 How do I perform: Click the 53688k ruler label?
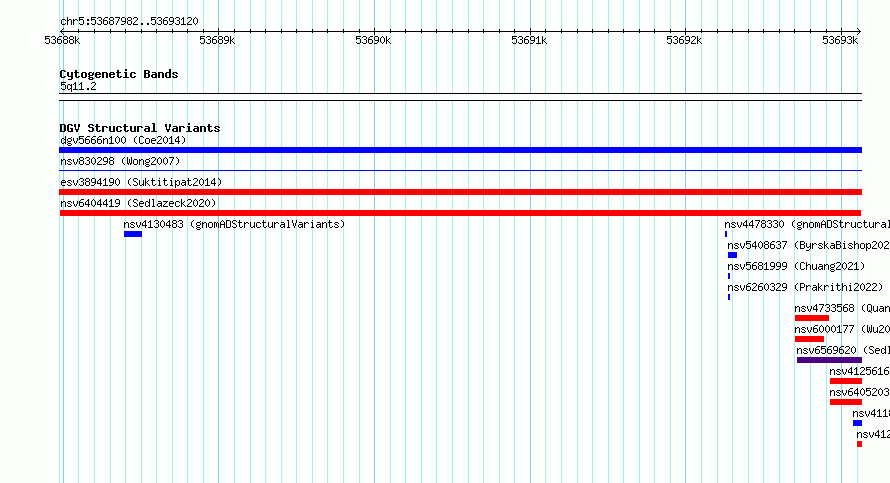[62, 40]
